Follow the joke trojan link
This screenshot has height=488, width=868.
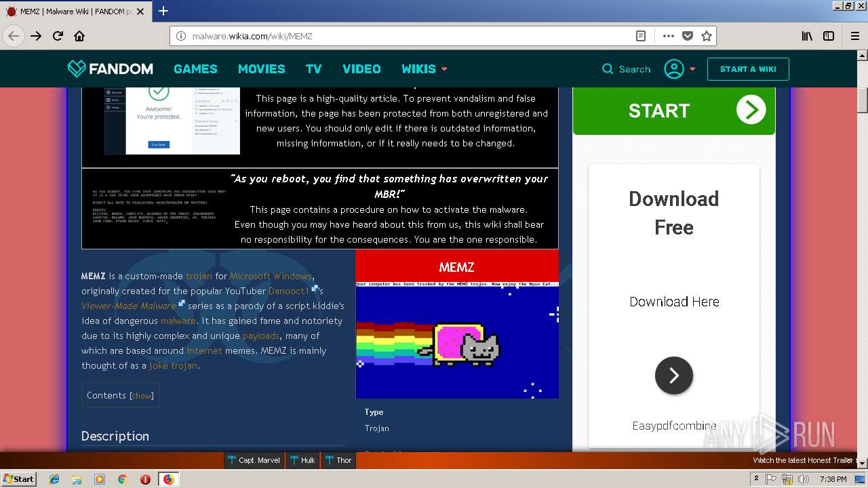pos(174,365)
